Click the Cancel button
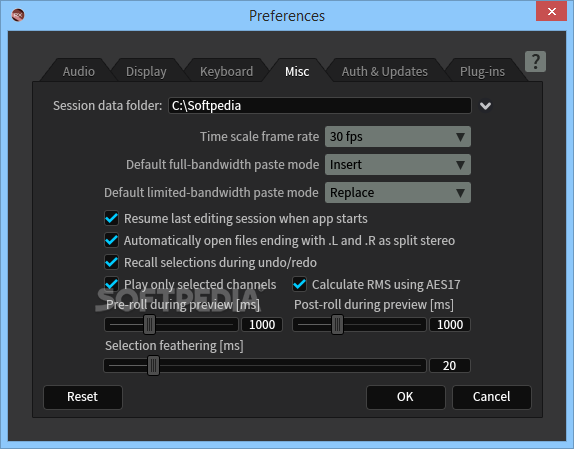 (492, 397)
